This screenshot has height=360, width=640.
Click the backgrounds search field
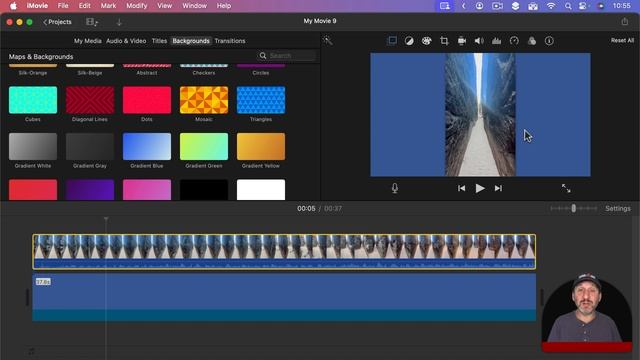pyautogui.click(x=287, y=56)
